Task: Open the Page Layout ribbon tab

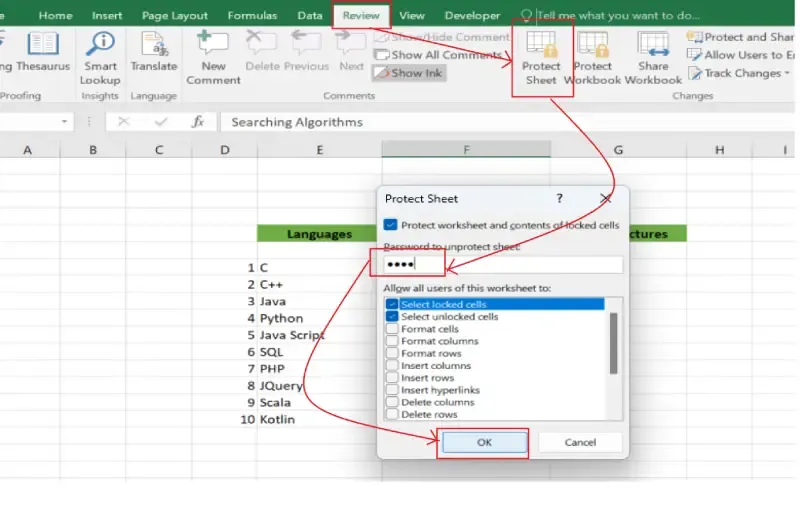Action: [x=174, y=15]
